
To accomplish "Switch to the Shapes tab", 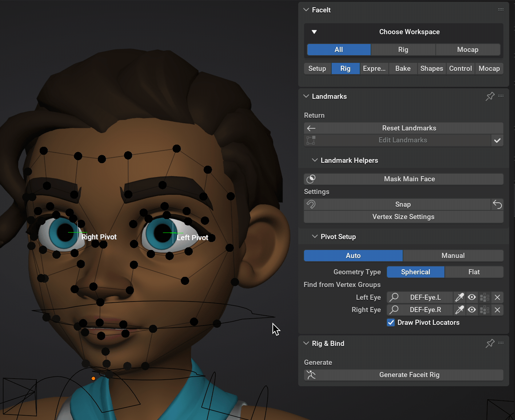I will [x=431, y=68].
